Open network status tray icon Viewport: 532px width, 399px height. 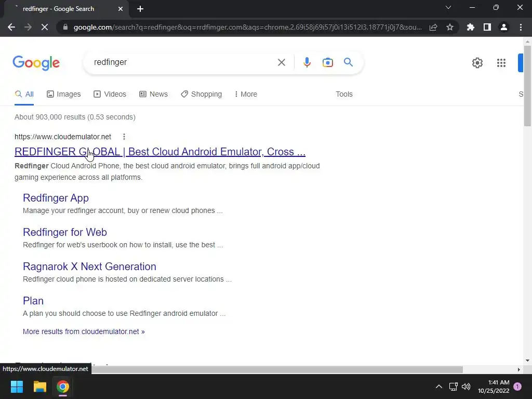(x=453, y=387)
